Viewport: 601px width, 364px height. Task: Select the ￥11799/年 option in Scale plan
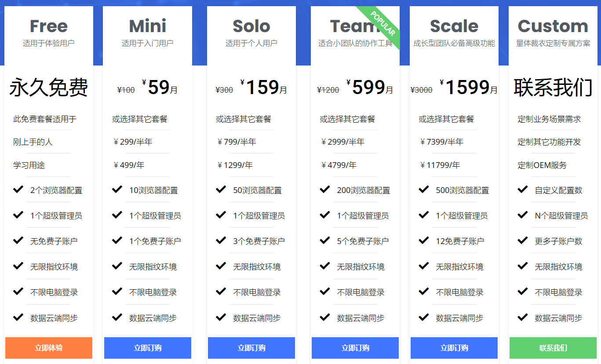click(440, 165)
